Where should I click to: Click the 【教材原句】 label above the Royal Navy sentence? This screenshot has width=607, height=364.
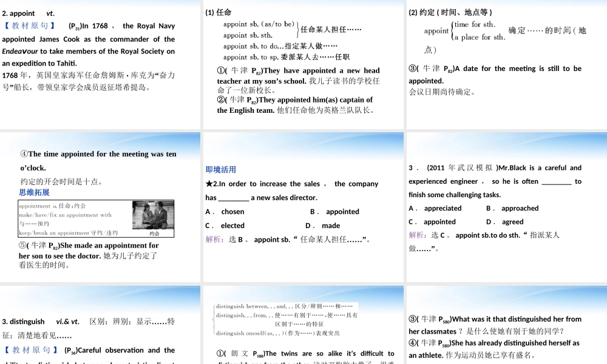coord(30,26)
